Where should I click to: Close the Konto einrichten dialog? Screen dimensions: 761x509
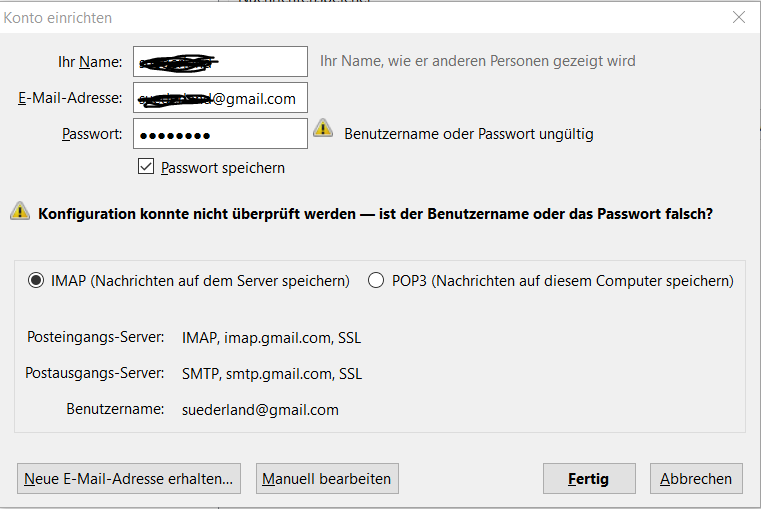click(739, 17)
